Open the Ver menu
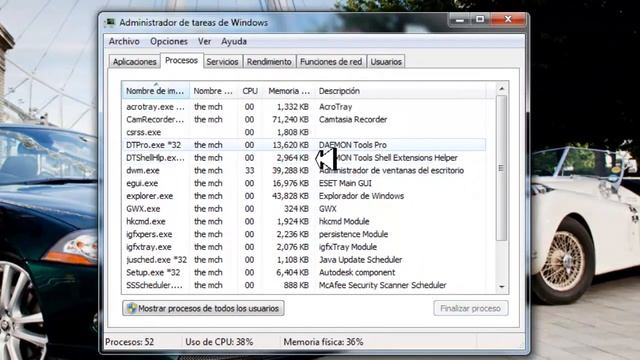This screenshot has width=640, height=360. (x=204, y=41)
